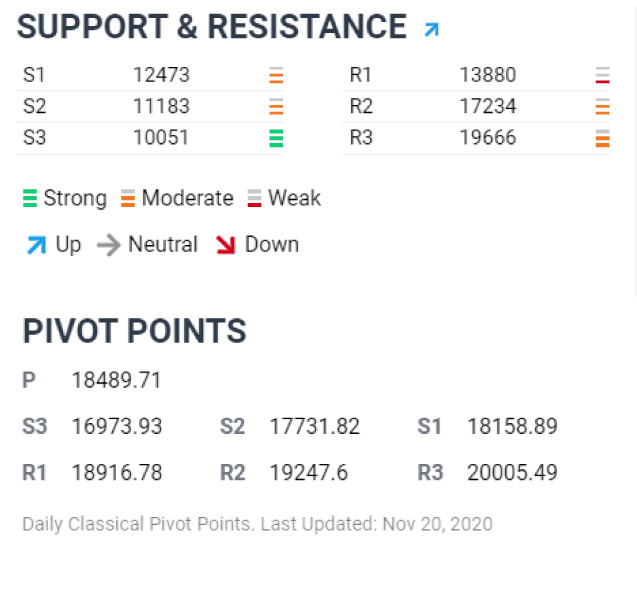Select the S1 support value 12473
This screenshot has width=637, height=600.
pos(162,75)
